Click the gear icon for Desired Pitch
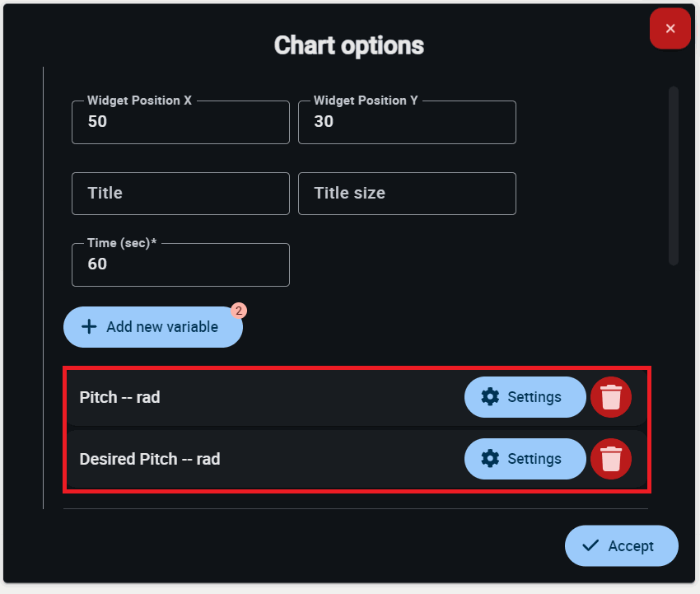This screenshot has height=594, width=700. tap(490, 459)
